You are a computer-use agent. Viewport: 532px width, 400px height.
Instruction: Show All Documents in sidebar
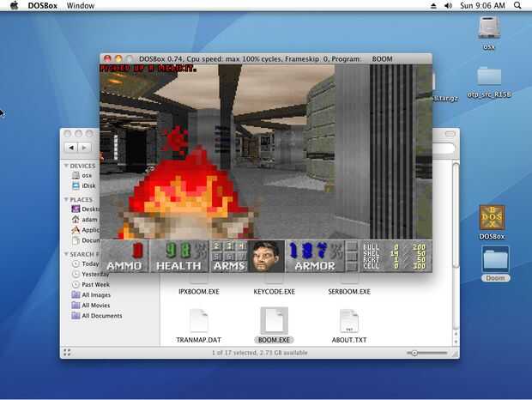click(x=97, y=316)
